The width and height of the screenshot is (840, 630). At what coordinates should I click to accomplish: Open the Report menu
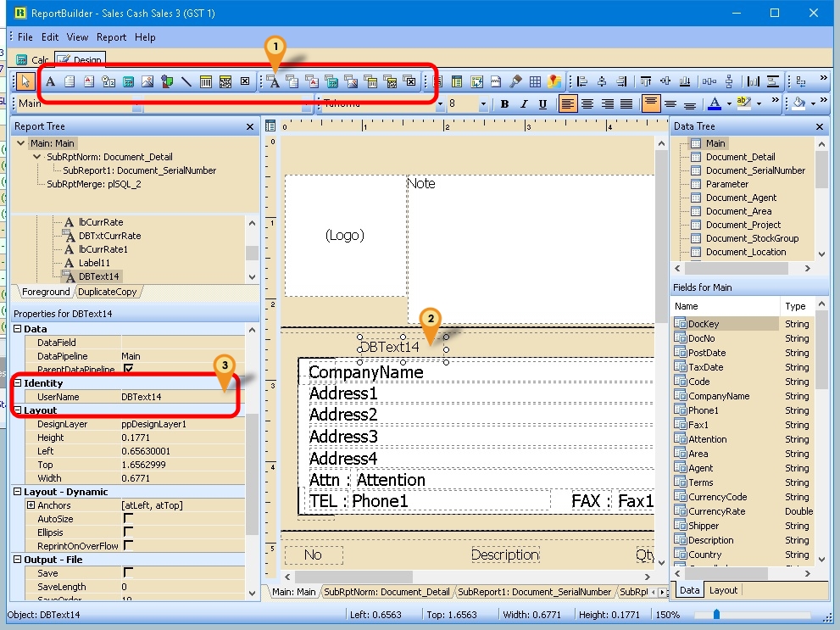[111, 37]
